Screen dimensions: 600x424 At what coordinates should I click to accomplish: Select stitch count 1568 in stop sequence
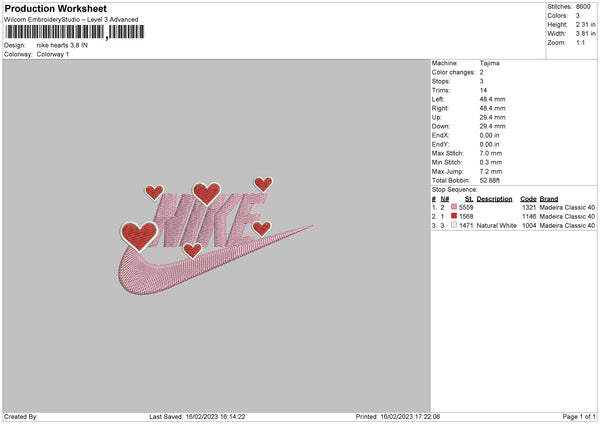[x=466, y=217]
